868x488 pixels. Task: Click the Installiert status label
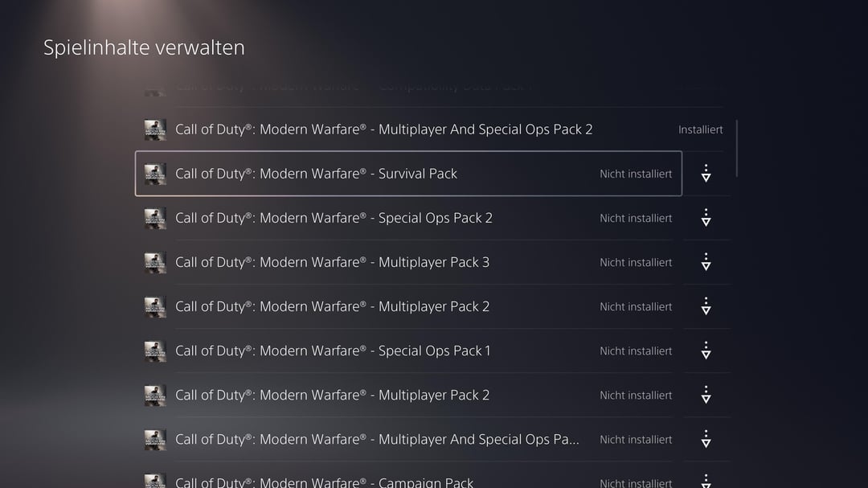point(700,129)
